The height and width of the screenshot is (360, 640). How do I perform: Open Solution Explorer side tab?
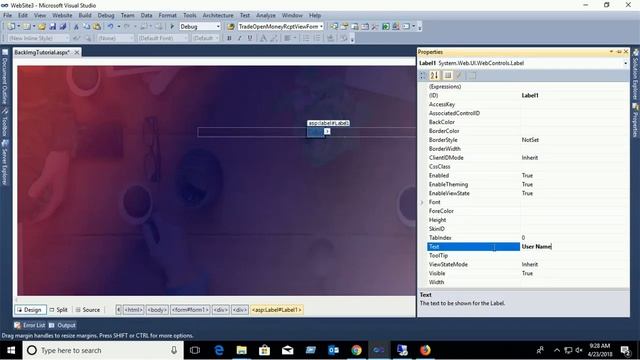[x=636, y=74]
